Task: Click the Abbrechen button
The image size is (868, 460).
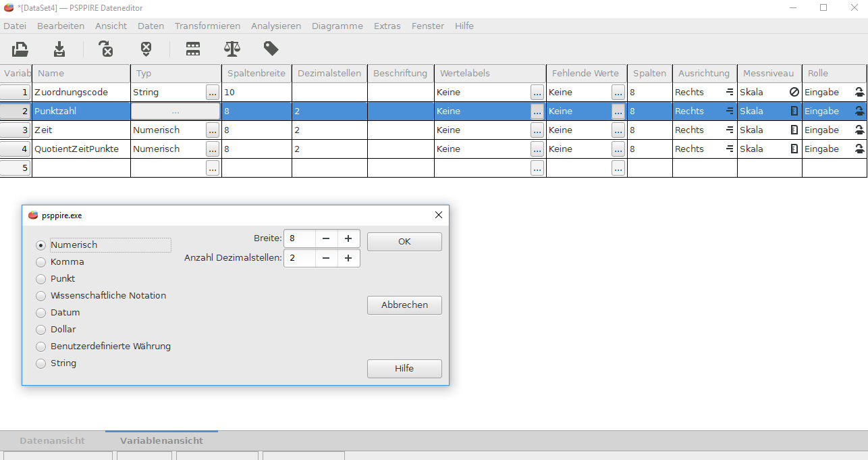Action: pos(404,305)
